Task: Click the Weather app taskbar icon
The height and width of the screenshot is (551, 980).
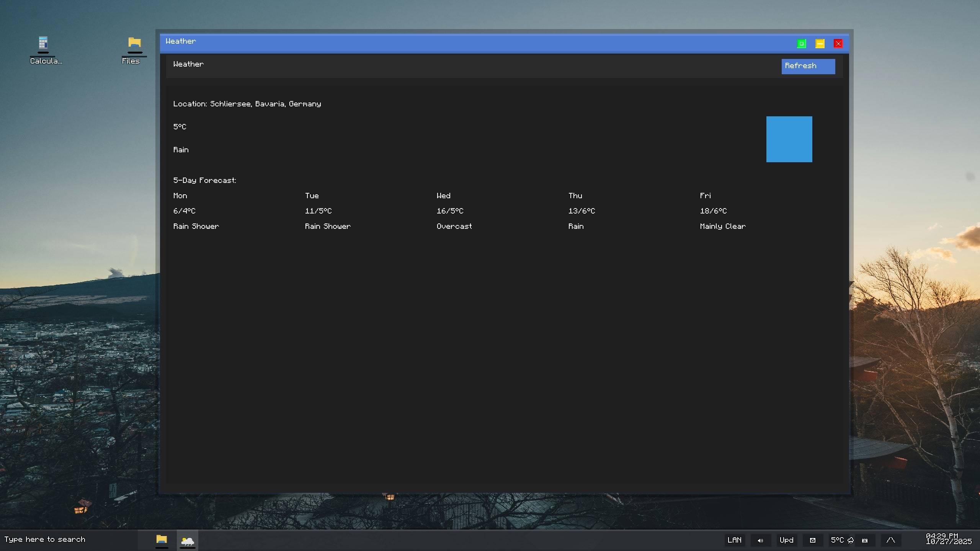Action: click(x=187, y=540)
